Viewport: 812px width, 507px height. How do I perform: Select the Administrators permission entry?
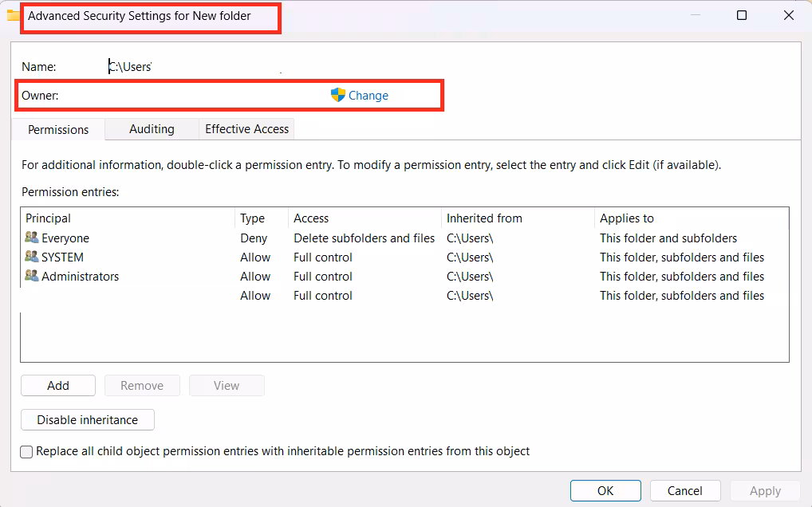(x=404, y=277)
